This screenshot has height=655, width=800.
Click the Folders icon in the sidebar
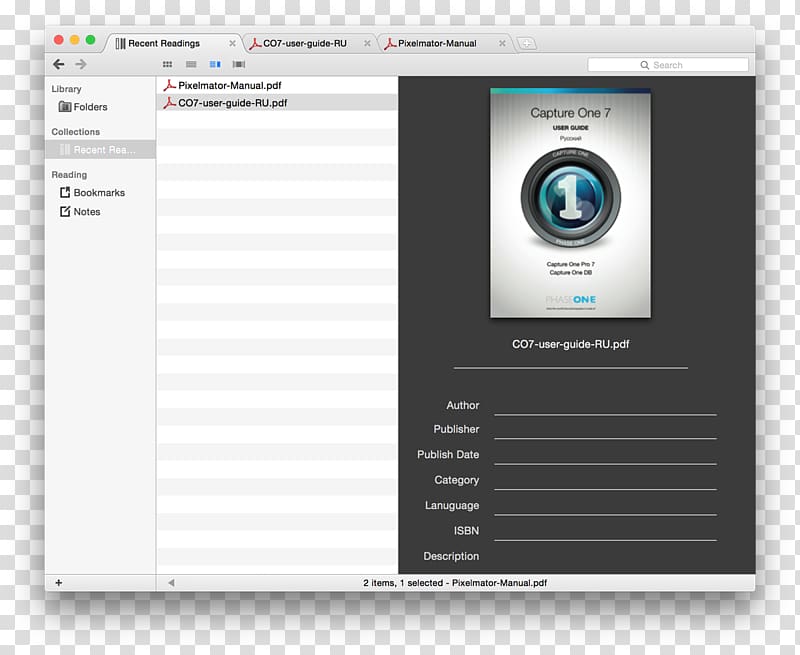[65, 107]
